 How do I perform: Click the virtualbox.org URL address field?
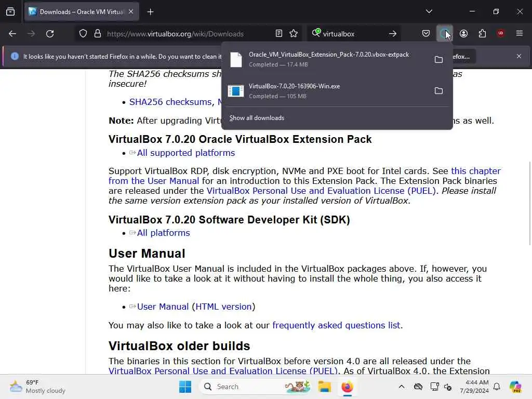coord(175,34)
